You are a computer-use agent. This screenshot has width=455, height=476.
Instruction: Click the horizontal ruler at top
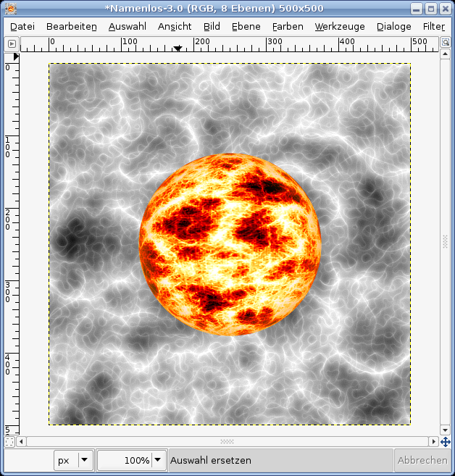click(x=230, y=44)
